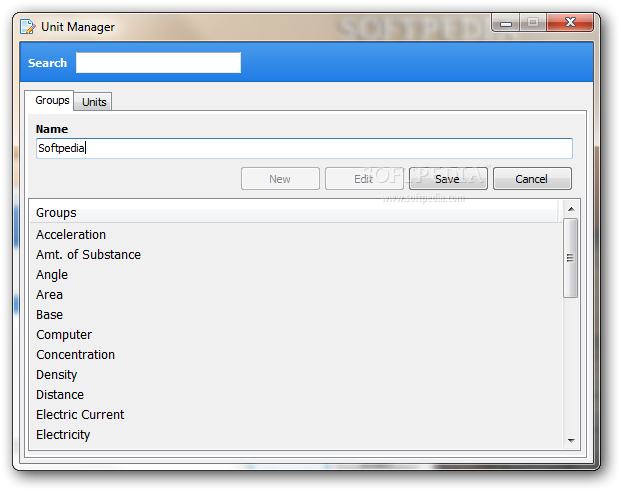Click the Edit button
This screenshot has height=491, width=621.
click(364, 179)
